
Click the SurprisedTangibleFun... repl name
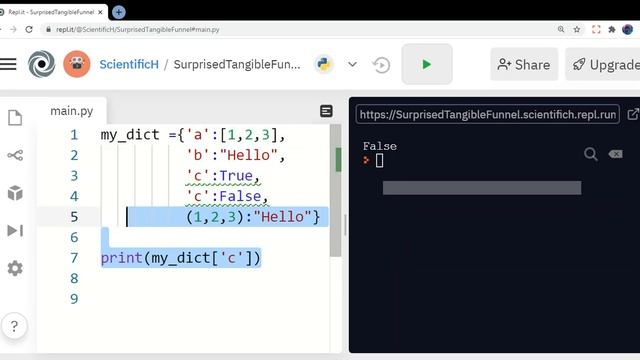pos(237,64)
